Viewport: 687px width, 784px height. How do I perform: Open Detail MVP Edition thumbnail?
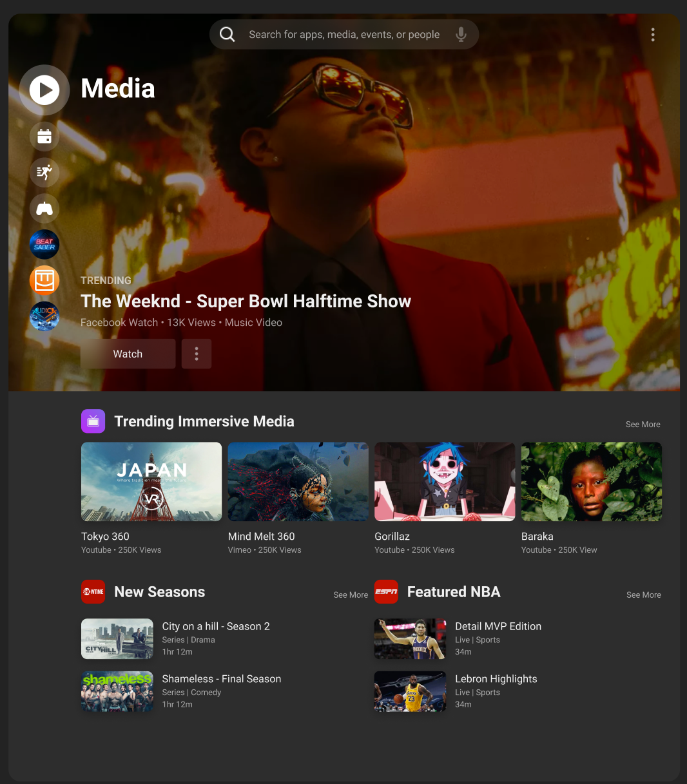pyautogui.click(x=411, y=639)
